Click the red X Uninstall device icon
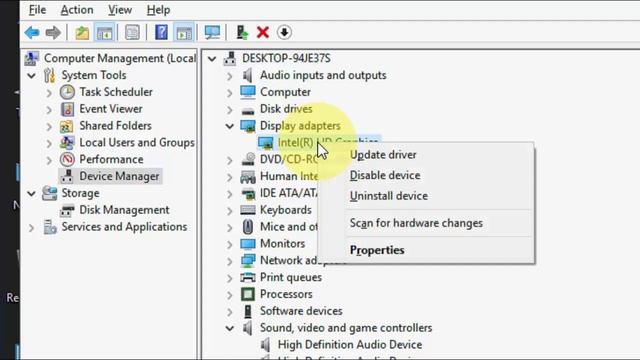This screenshot has height=360, width=640. click(x=263, y=32)
